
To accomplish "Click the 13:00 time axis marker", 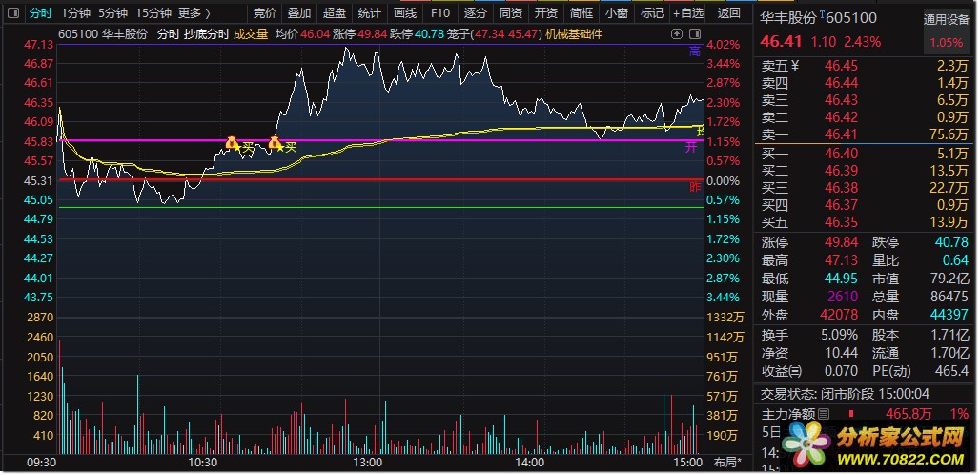I will tap(368, 464).
